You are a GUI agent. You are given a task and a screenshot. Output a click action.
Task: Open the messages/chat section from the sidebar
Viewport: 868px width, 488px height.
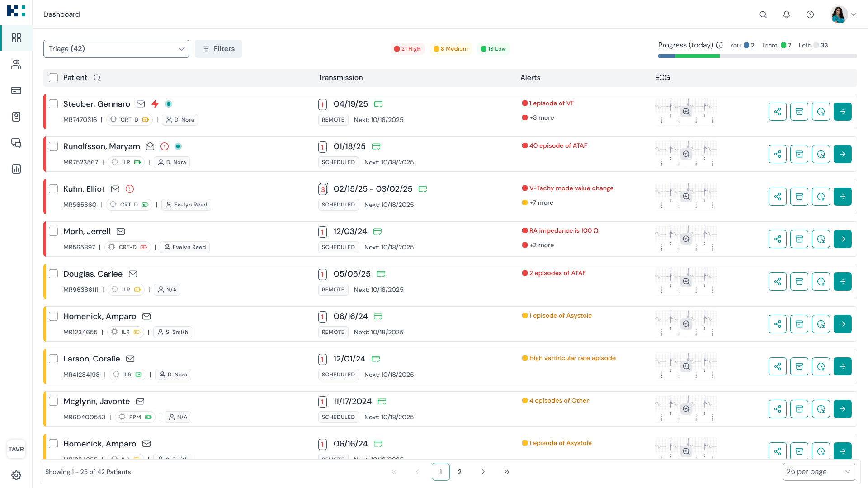(16, 143)
